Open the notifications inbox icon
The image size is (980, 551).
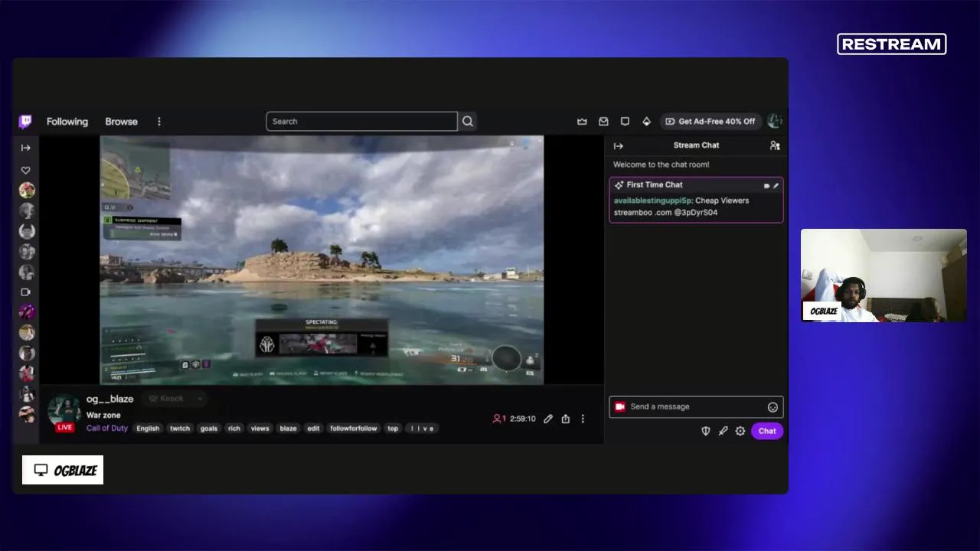coord(603,121)
